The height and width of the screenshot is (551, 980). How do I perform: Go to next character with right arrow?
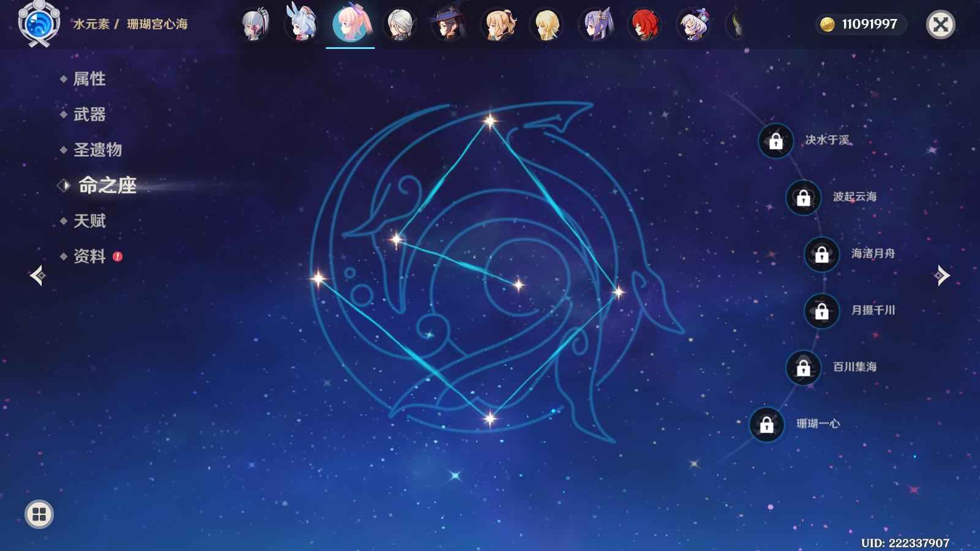click(x=942, y=275)
